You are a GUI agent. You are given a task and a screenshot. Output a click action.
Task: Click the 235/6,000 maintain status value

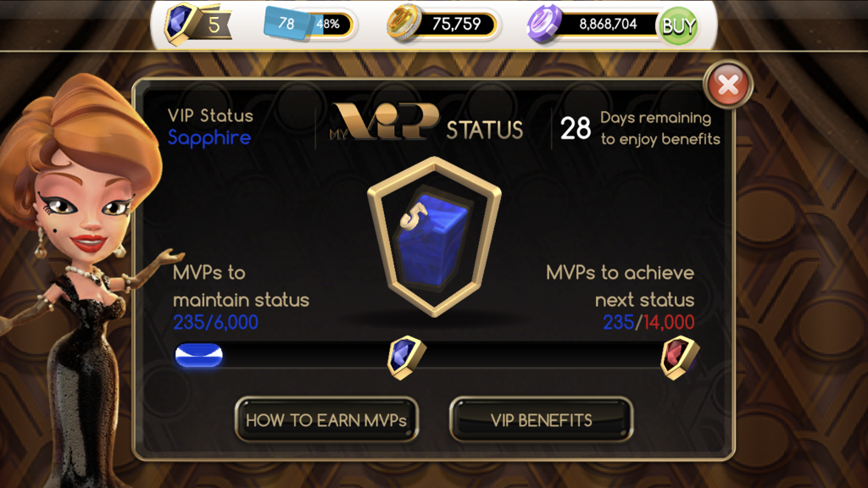click(216, 322)
